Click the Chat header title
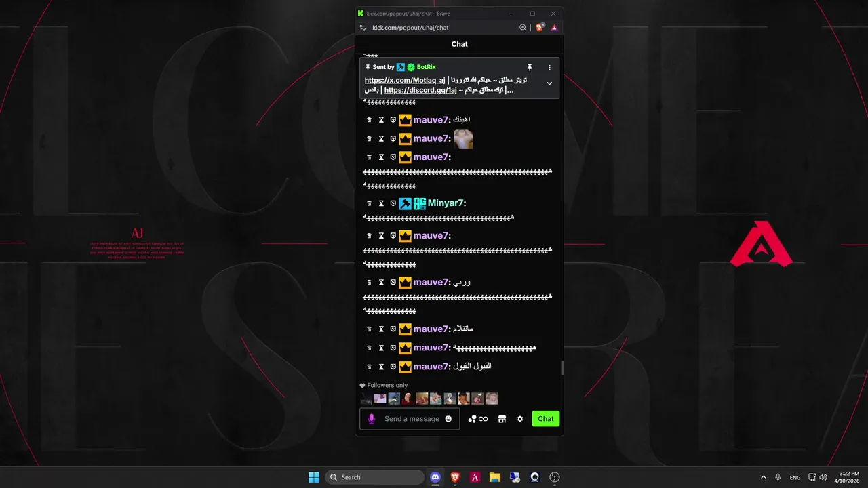Viewport: 868px width, 488px height. pos(460,44)
